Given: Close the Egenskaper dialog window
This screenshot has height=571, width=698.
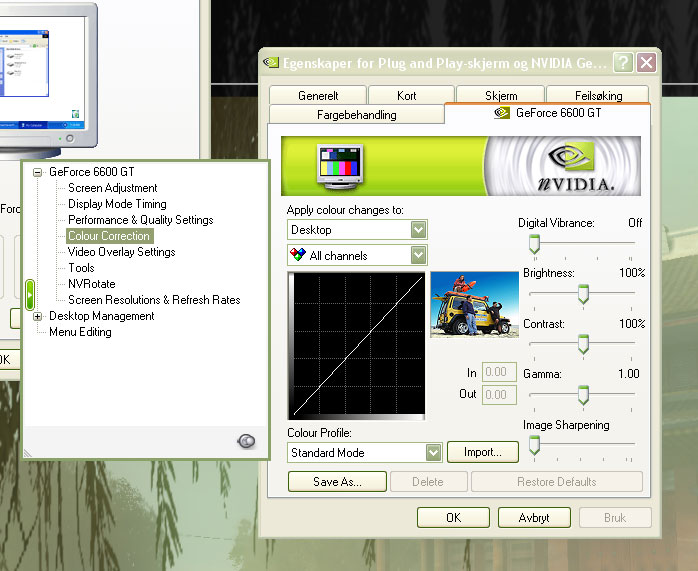Looking at the screenshot, I should [x=646, y=63].
